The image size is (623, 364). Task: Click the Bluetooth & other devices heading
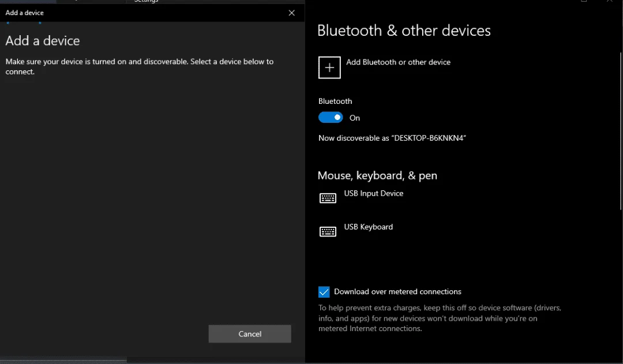pyautogui.click(x=404, y=31)
